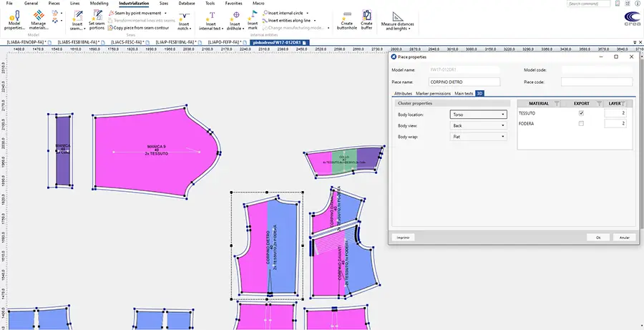Select the Insert seam tool
This screenshot has width=644, height=330.
click(77, 20)
